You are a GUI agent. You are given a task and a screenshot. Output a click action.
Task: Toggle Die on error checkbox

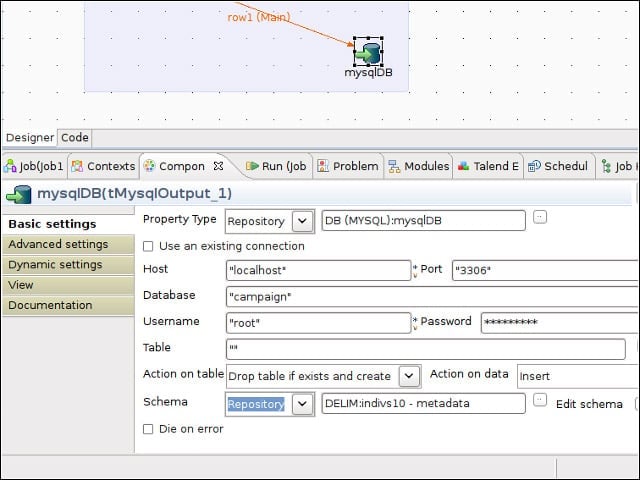pos(148,429)
